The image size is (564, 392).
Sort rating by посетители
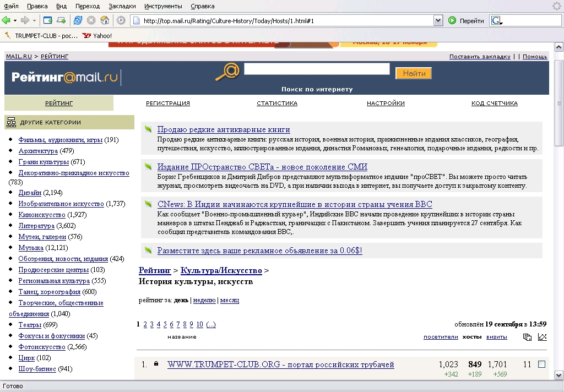[441, 337]
